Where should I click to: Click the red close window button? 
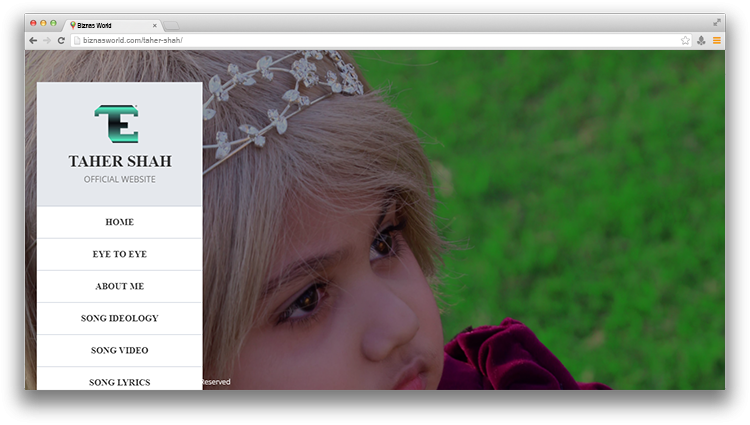coord(33,23)
